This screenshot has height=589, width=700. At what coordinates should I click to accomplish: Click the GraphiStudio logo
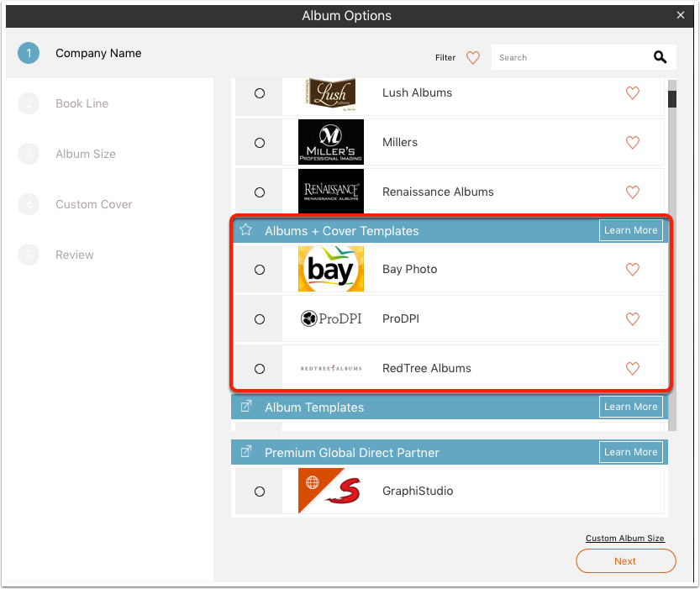click(x=331, y=491)
